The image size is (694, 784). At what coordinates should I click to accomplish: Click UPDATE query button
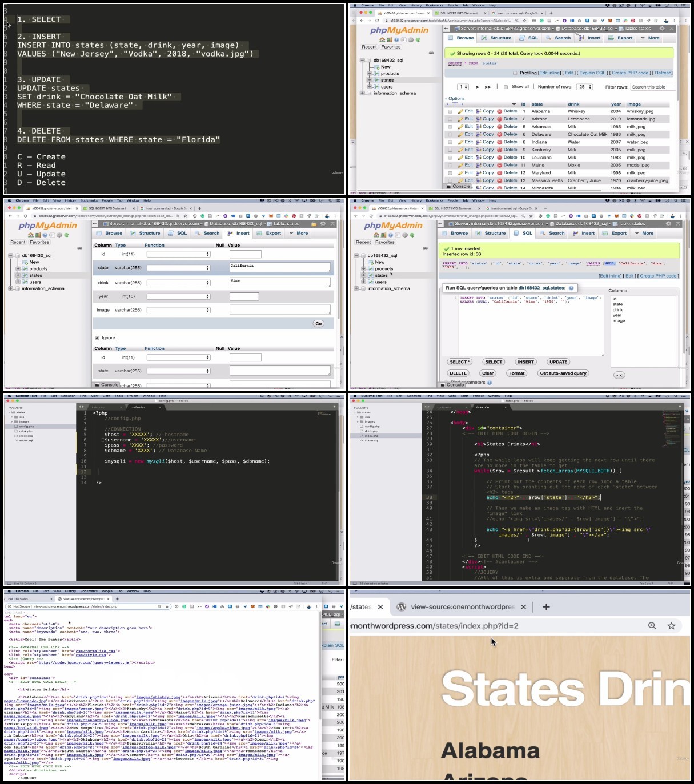tap(558, 362)
